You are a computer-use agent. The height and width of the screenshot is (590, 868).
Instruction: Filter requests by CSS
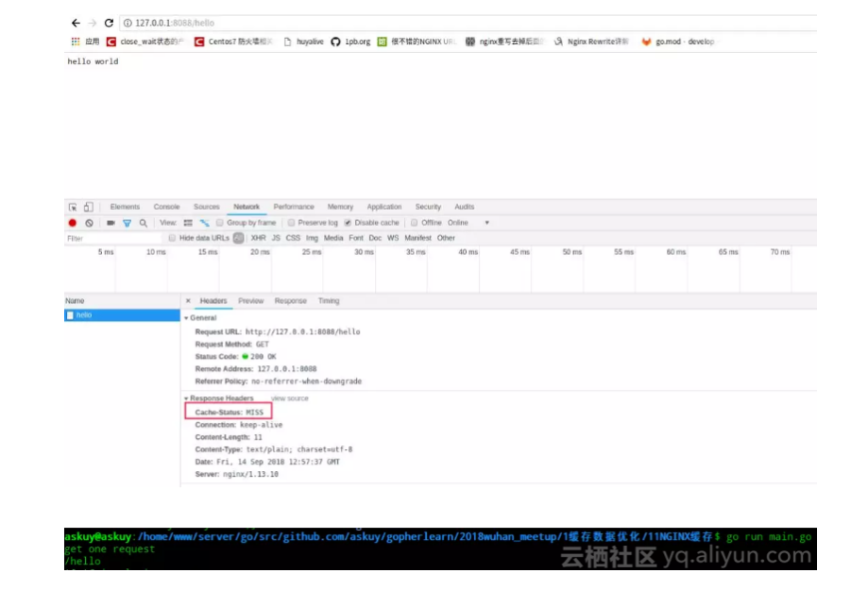pyautogui.click(x=293, y=238)
